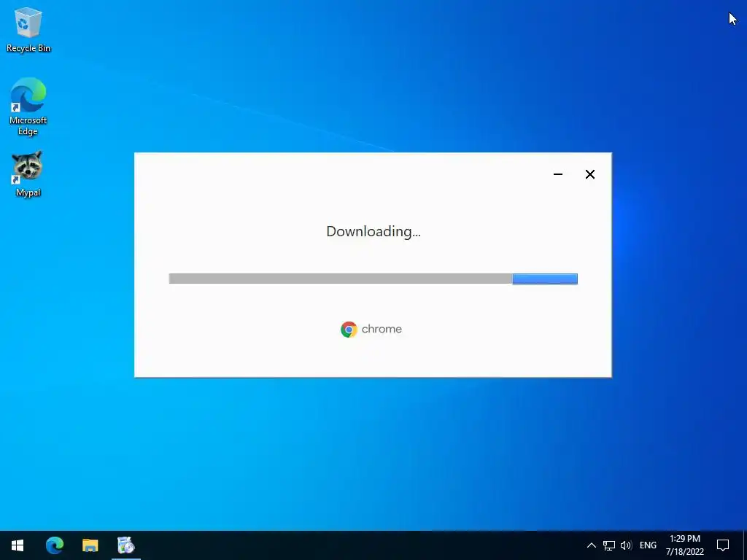
Task: Select the Mypal raccoon desktop shortcut
Action: point(28,174)
